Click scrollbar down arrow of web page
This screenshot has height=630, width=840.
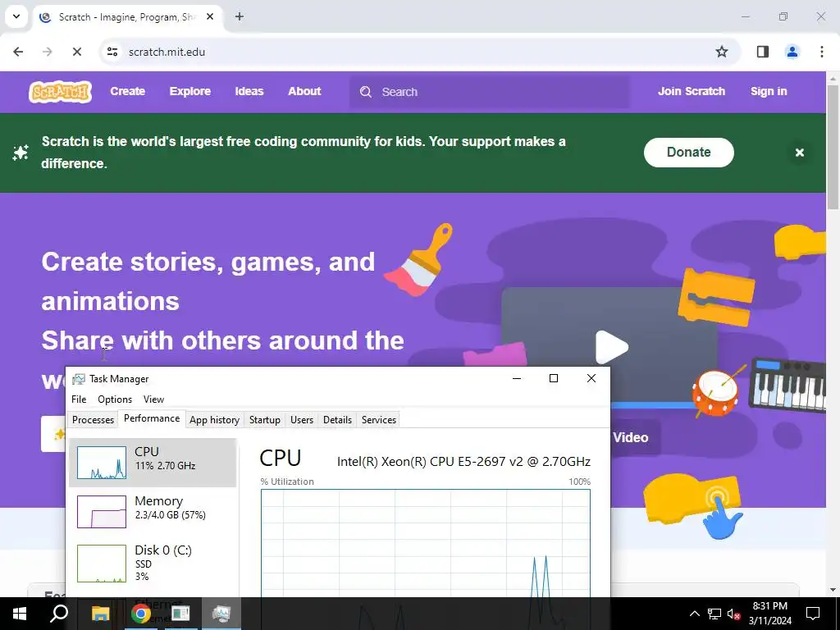pyautogui.click(x=833, y=591)
